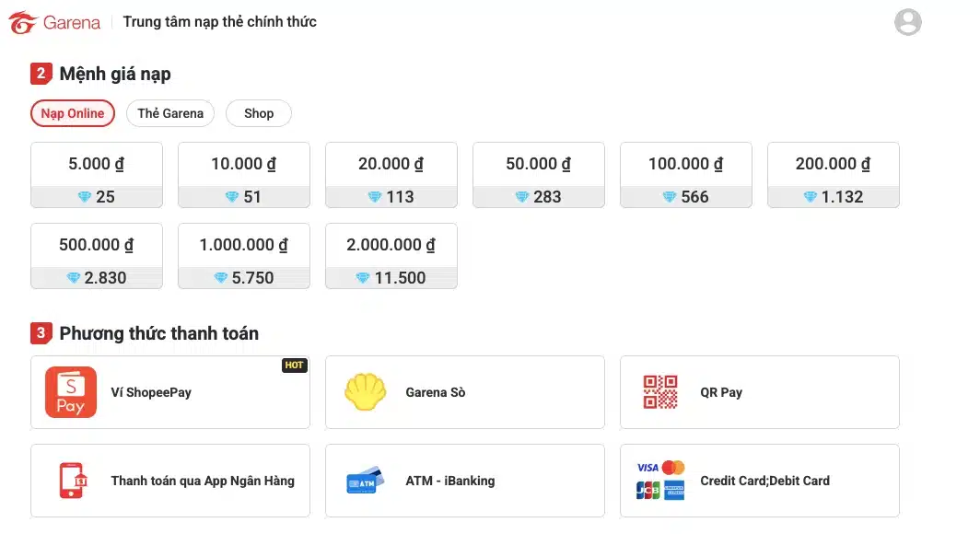Click the diamond icon beside 11.500
980x534 pixels.
click(363, 278)
